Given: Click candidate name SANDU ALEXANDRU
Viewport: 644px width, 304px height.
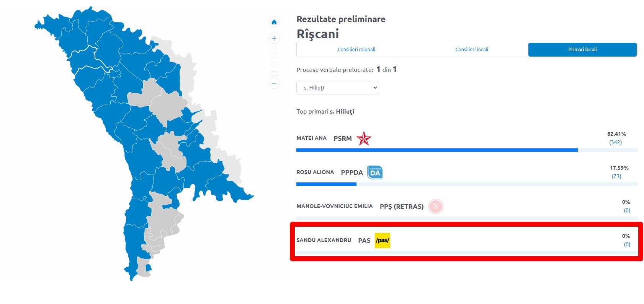Looking at the screenshot, I should 324,240.
